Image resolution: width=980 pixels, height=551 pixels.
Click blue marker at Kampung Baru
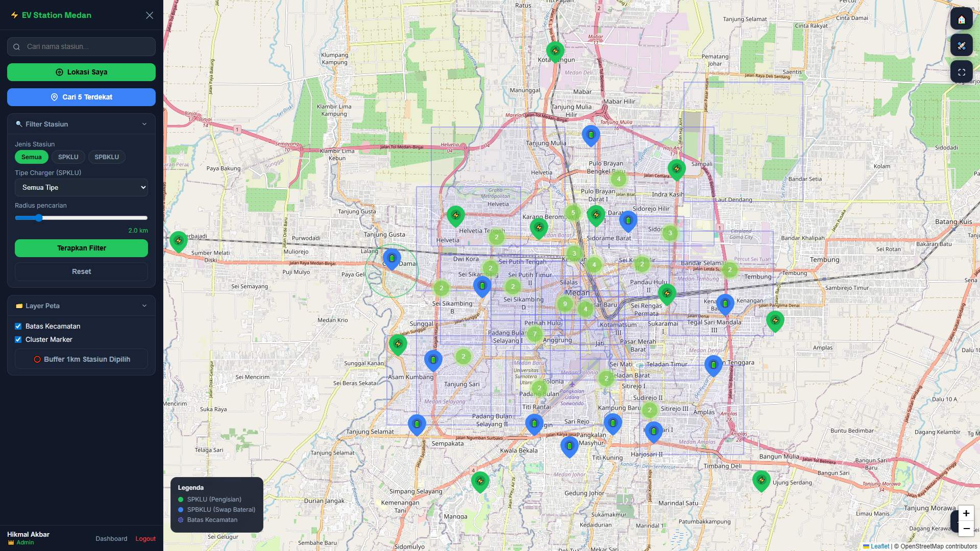click(x=613, y=424)
